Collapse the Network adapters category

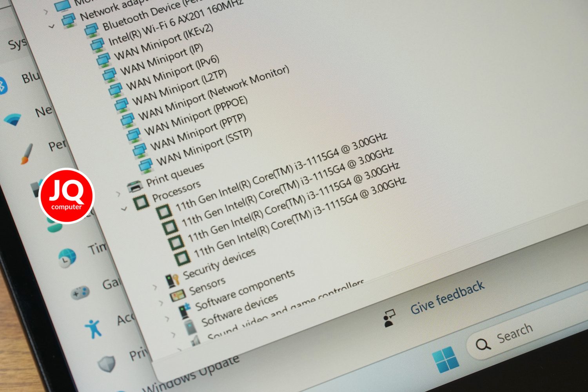click(51, 27)
